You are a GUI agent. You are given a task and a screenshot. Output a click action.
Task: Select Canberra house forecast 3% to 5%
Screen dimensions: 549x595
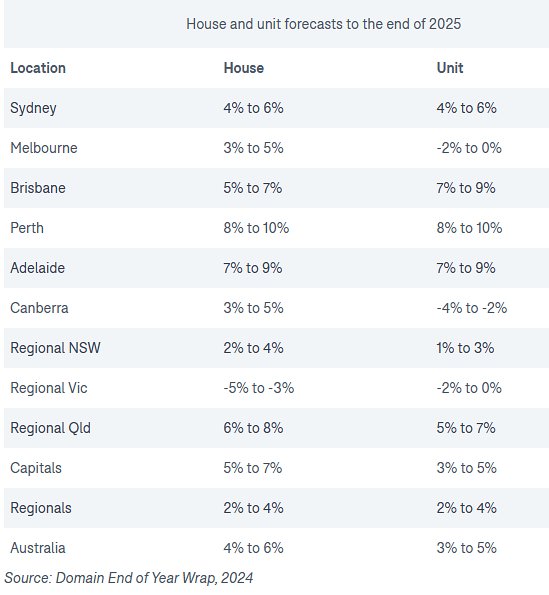(253, 308)
